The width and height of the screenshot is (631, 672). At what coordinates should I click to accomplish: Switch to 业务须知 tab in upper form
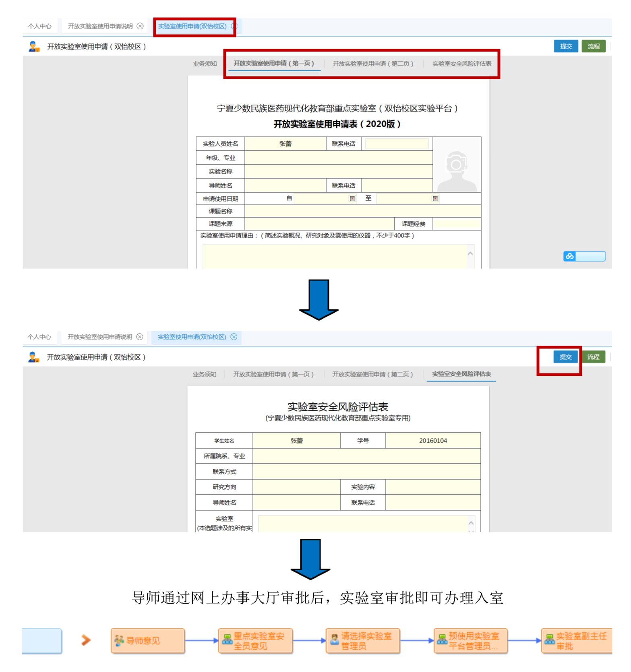205,64
